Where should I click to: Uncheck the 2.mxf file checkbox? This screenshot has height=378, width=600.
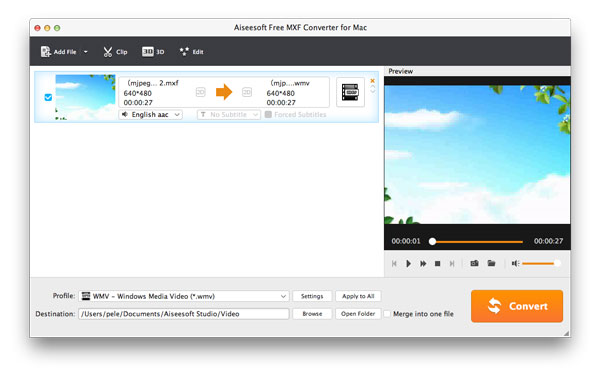(48, 97)
